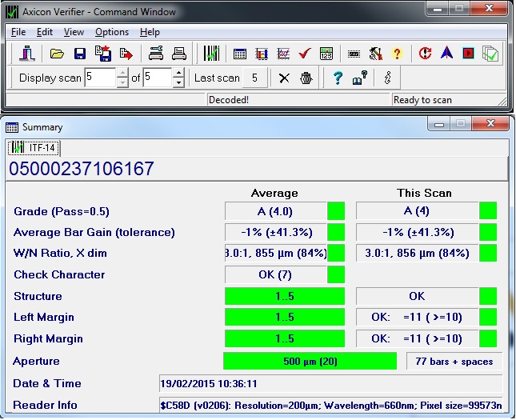The image size is (516, 420).
Task: Click the Average grade A (4.0) box
Action: [275, 211]
